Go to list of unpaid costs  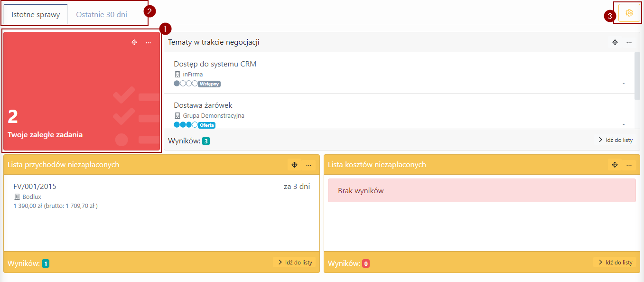point(615,262)
